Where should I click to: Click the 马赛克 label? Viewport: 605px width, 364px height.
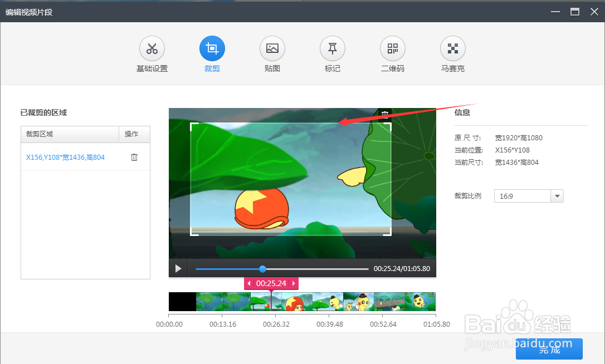tap(453, 68)
